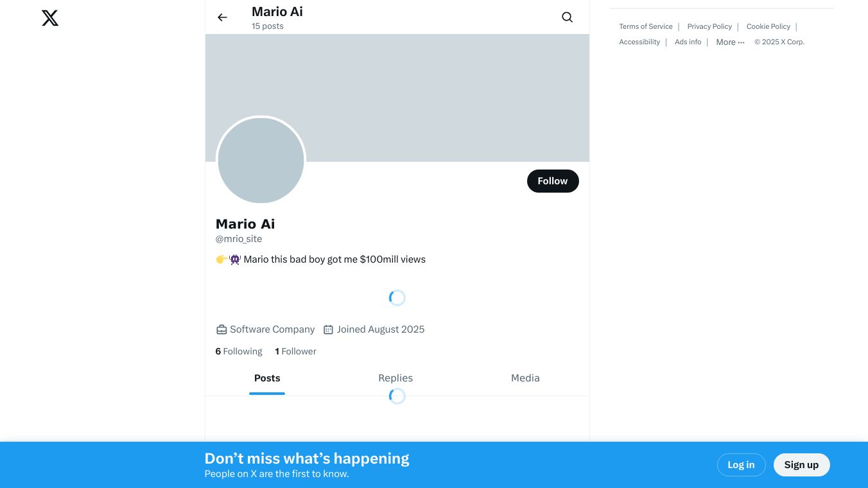Open the Cookie Policy link
This screenshot has height=488, width=868.
768,27
